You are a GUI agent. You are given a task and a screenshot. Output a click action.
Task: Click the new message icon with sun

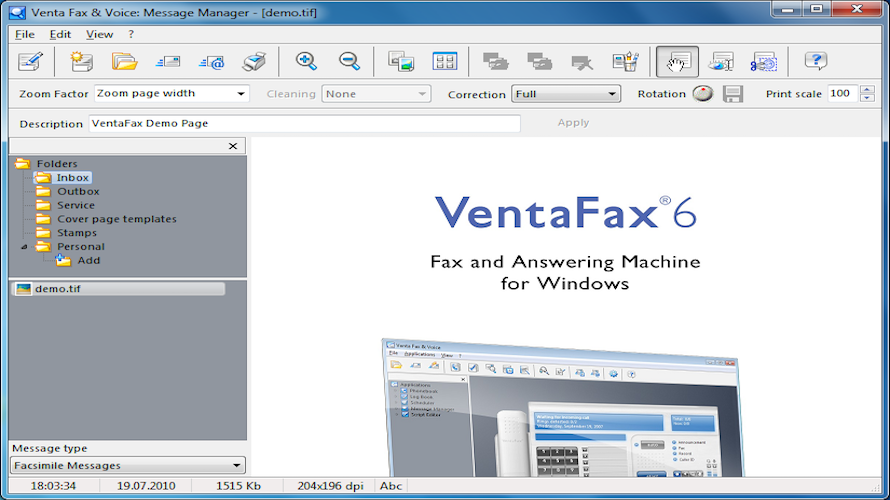click(x=81, y=61)
